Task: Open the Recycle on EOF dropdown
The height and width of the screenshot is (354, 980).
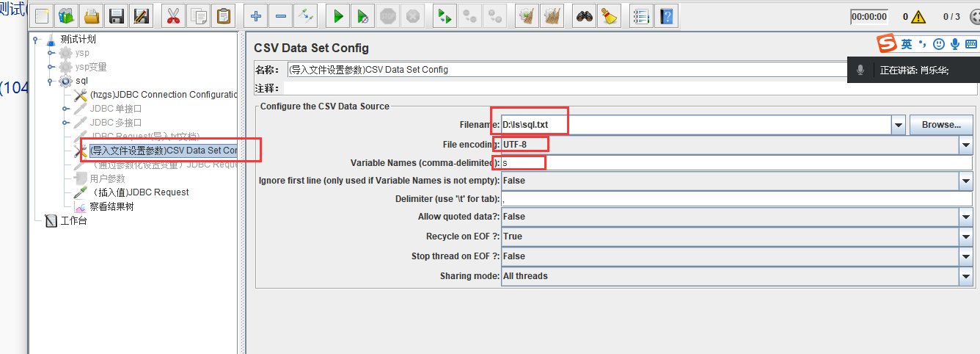Action: coord(966,236)
